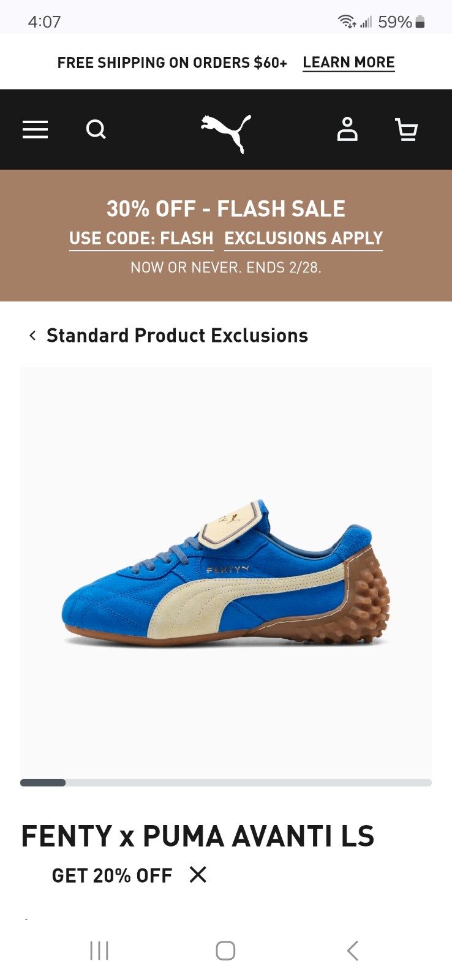Go back to Standard Product Exclusions
Image resolution: width=452 pixels, height=980 pixels.
click(x=177, y=336)
